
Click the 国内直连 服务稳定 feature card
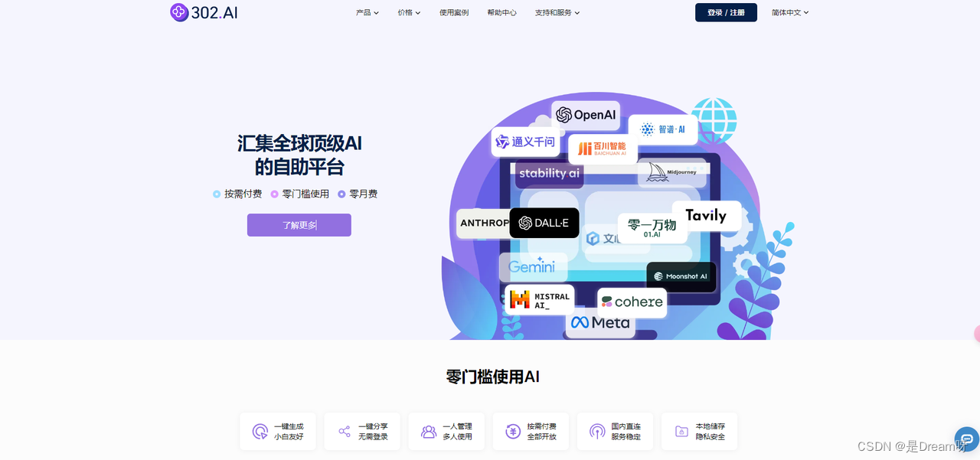615,432
